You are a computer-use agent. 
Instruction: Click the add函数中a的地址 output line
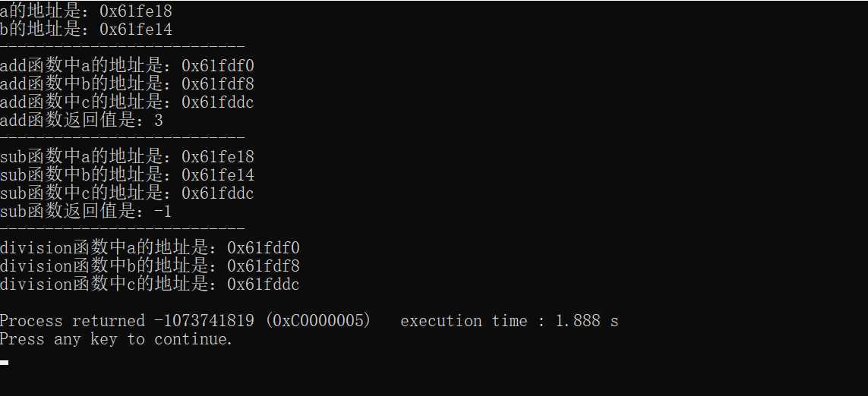coord(127,66)
